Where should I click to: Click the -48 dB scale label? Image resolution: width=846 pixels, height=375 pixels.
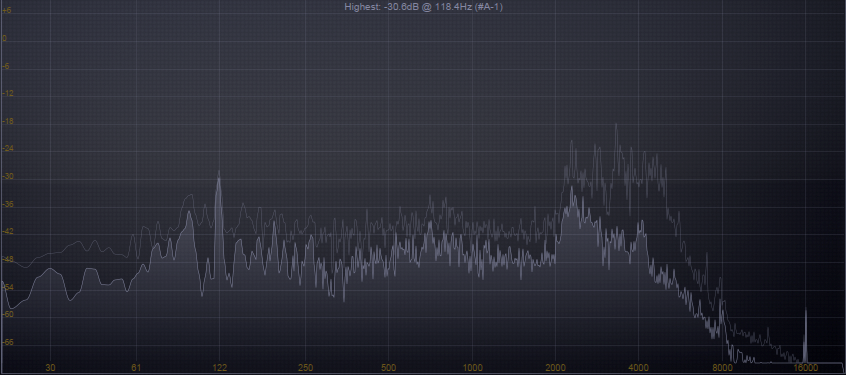point(8,260)
